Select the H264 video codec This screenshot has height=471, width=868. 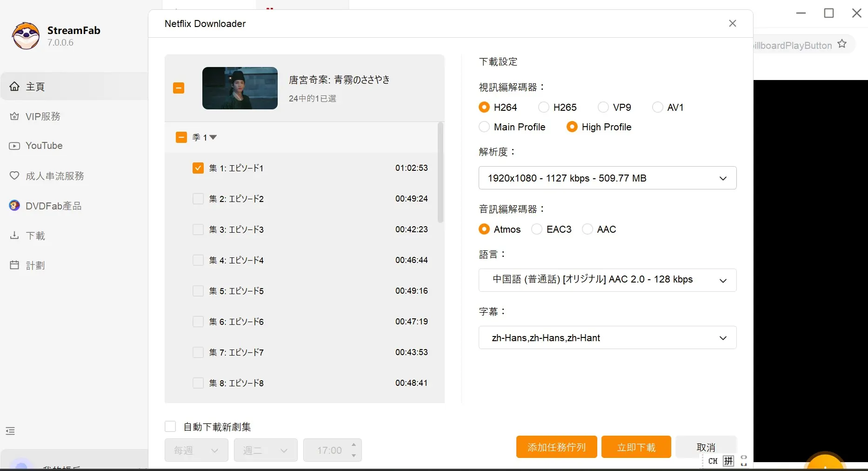click(484, 108)
